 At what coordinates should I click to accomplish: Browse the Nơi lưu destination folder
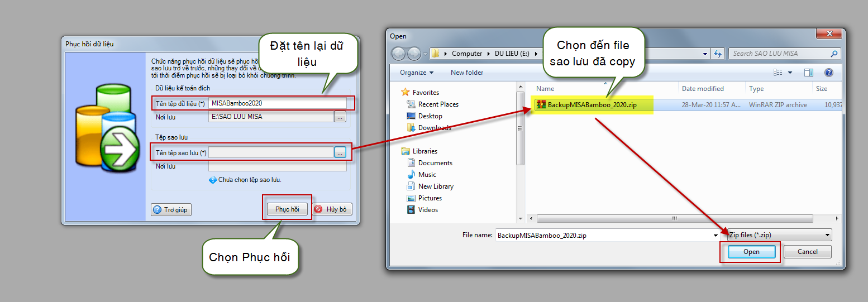(340, 117)
